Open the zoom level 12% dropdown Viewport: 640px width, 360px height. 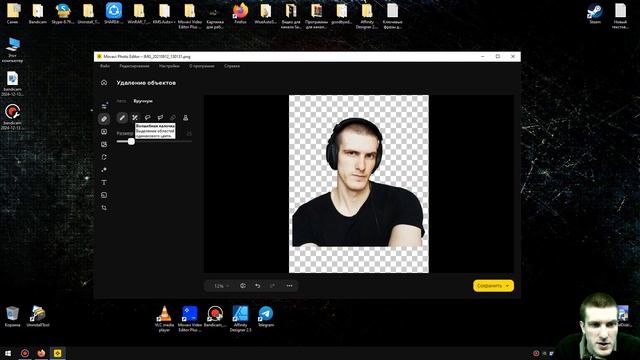click(221, 286)
